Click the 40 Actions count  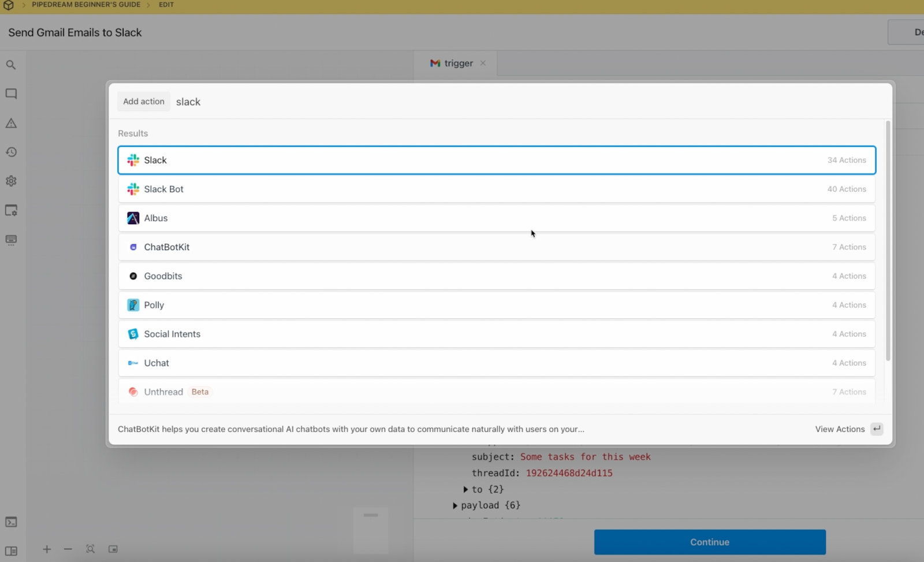[x=847, y=189]
